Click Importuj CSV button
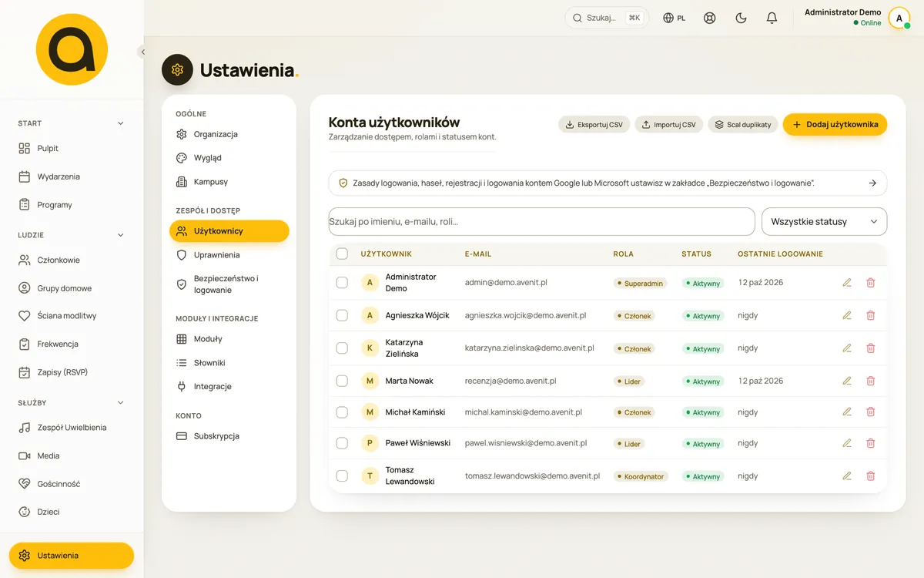The height and width of the screenshot is (578, 924). [x=668, y=125]
